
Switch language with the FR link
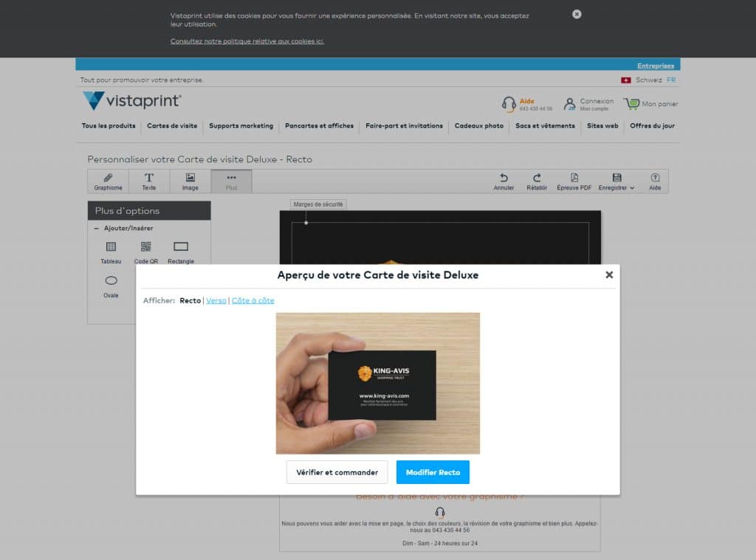(x=671, y=80)
